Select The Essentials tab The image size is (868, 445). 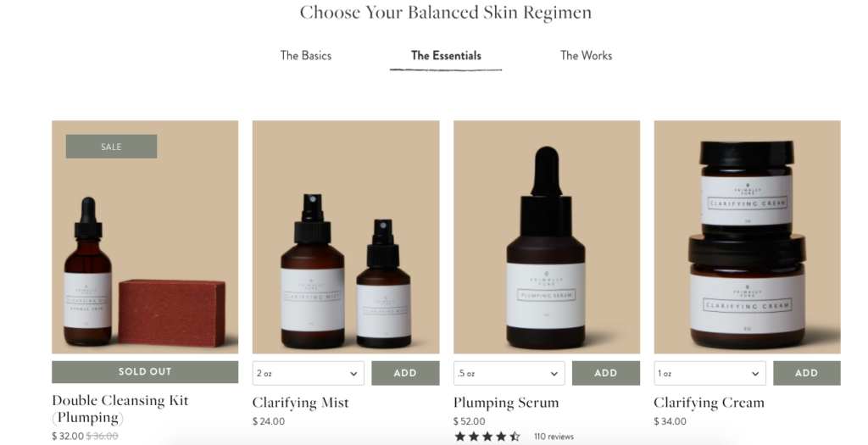(446, 55)
